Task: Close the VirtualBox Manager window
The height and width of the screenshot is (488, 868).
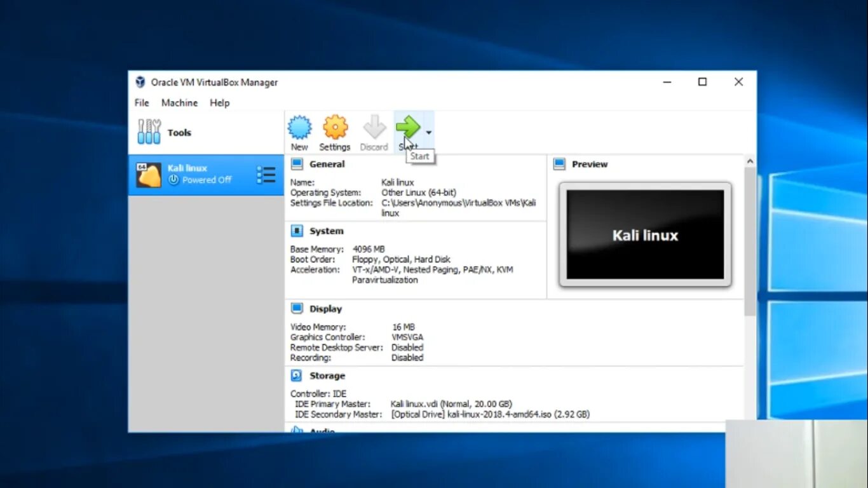Action: coord(738,82)
